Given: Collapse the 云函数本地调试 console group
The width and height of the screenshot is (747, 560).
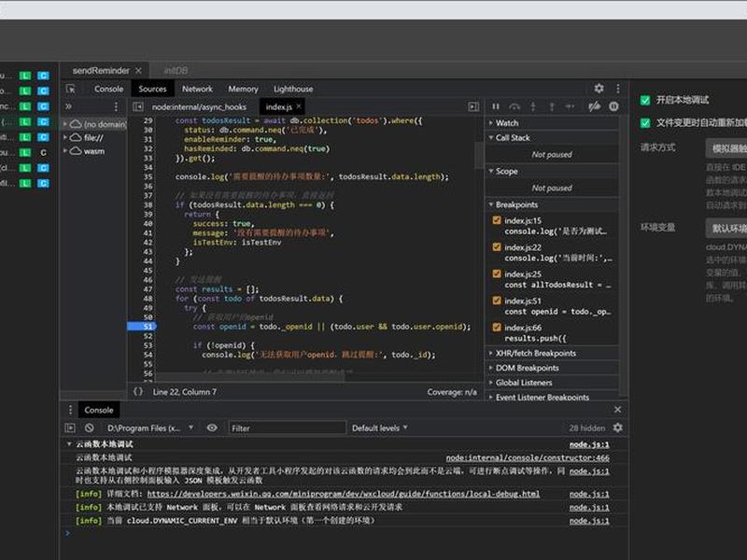Looking at the screenshot, I should 69,444.
